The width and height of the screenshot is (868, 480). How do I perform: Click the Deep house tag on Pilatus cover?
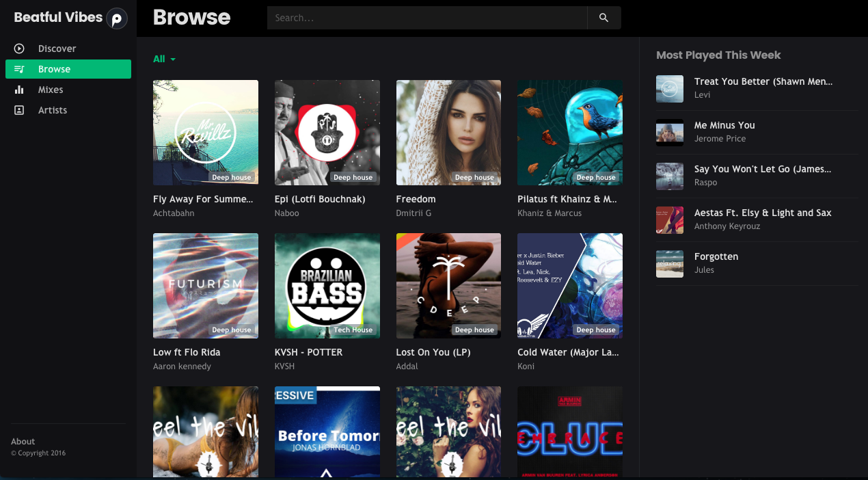[596, 178]
